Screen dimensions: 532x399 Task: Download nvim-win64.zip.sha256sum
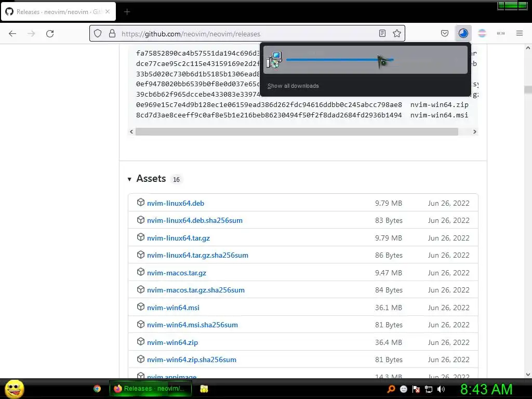click(x=192, y=360)
